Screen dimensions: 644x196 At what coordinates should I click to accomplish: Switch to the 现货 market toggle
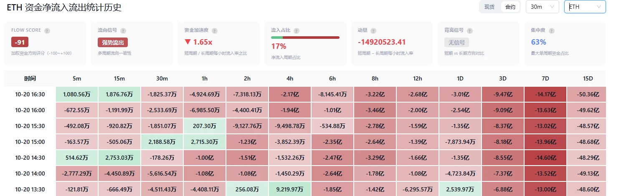click(489, 7)
